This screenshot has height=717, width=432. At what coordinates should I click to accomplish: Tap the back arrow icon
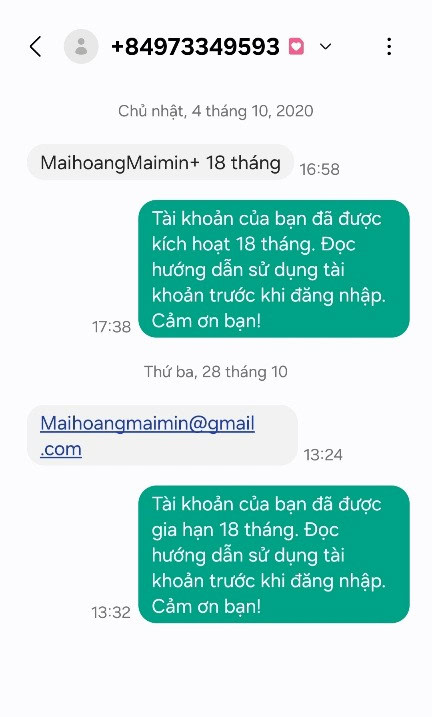36,46
